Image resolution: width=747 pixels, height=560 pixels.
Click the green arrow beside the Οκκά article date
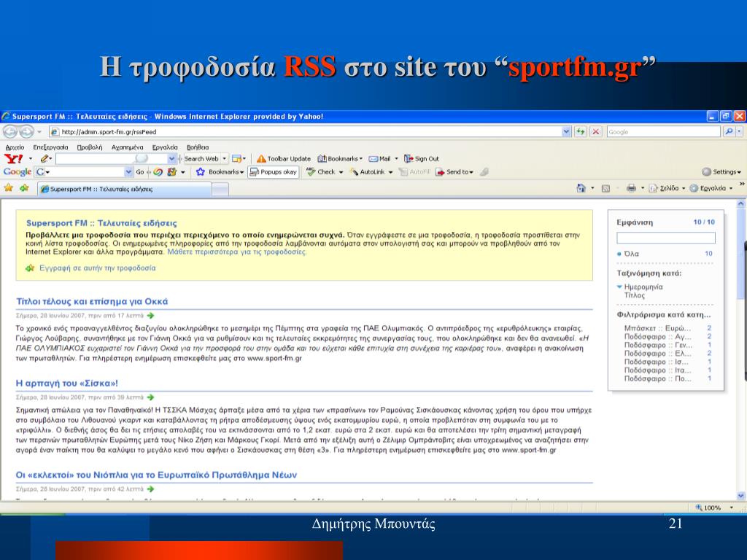point(150,315)
